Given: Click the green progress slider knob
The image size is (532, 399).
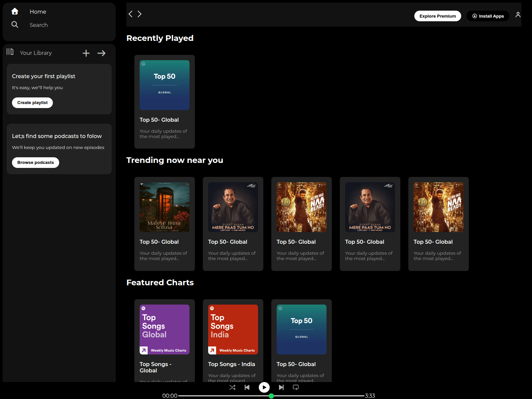Looking at the screenshot, I should click(271, 396).
